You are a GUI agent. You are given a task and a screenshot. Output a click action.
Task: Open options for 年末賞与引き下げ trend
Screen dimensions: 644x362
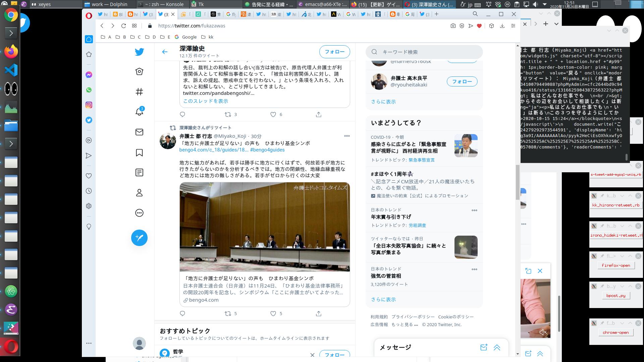pyautogui.click(x=474, y=210)
